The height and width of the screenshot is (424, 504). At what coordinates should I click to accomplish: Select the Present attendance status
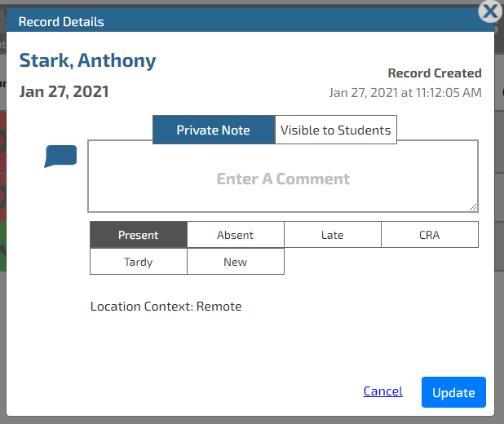pyautogui.click(x=139, y=235)
